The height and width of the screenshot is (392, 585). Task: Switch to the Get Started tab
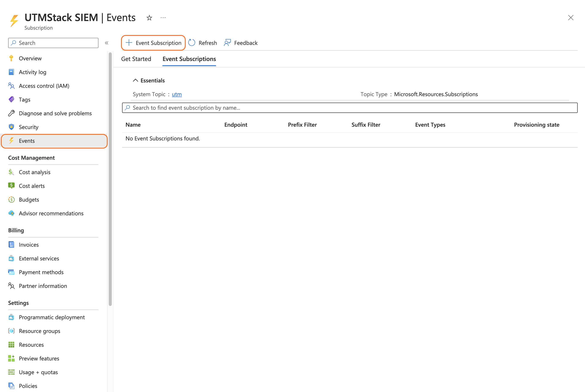coord(136,59)
